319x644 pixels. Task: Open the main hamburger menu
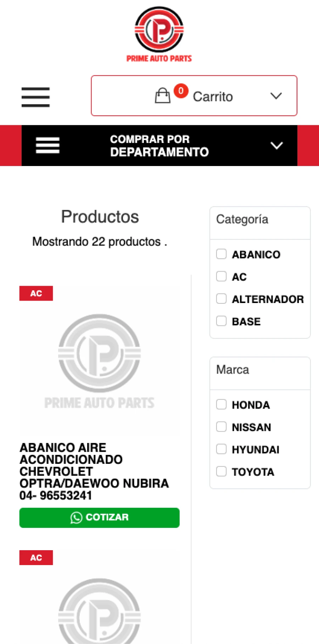pos(35,97)
